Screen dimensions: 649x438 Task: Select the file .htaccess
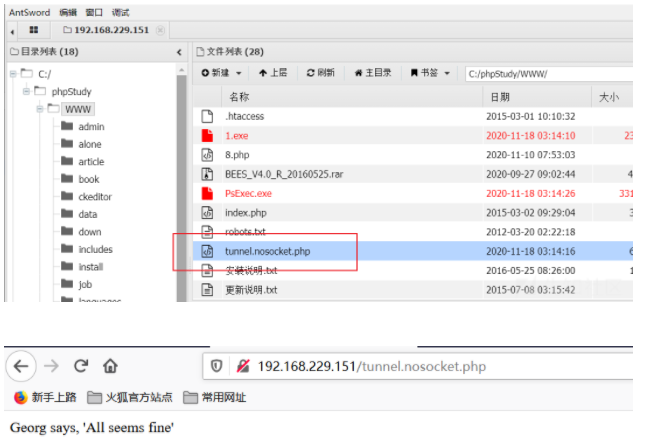click(x=244, y=116)
